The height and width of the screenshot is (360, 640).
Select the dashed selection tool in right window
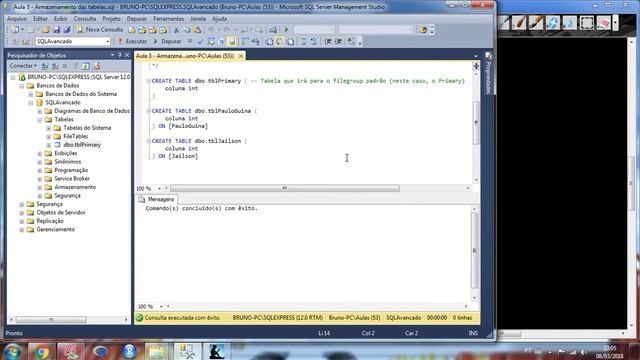tap(587, 22)
